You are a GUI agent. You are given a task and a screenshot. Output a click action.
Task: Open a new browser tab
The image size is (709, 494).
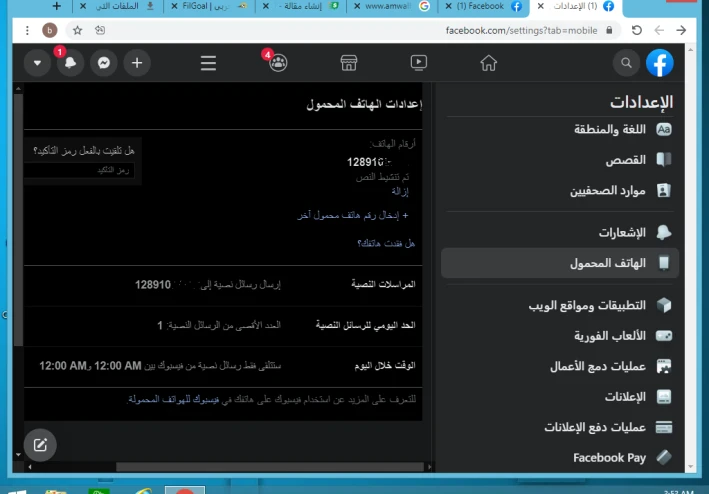pos(57,6)
